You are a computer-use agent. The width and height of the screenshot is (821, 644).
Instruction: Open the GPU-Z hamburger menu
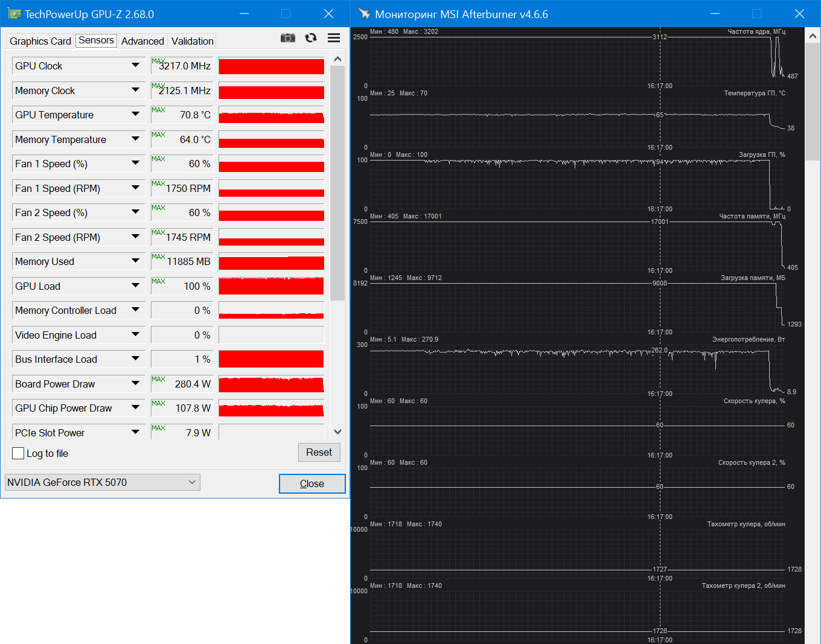click(334, 38)
